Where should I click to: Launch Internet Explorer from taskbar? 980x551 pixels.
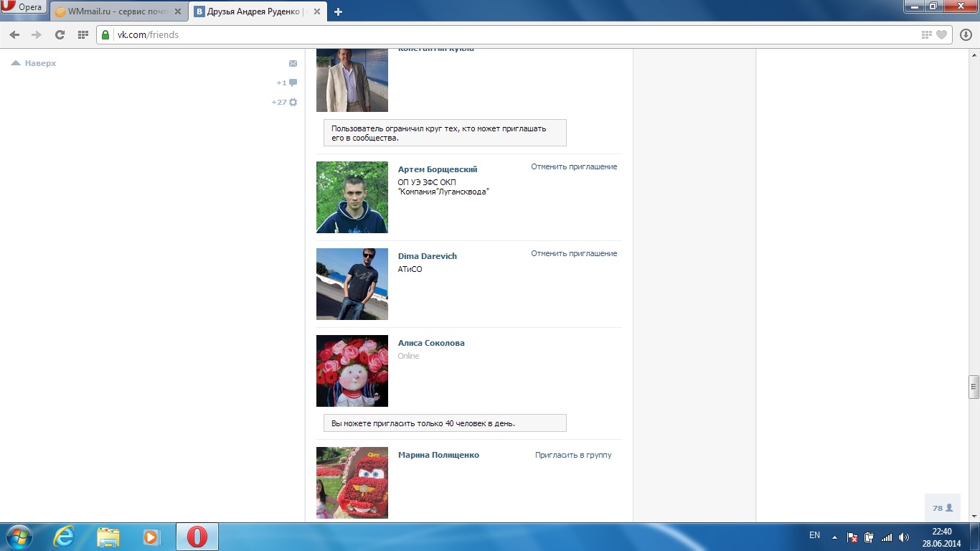click(65, 537)
